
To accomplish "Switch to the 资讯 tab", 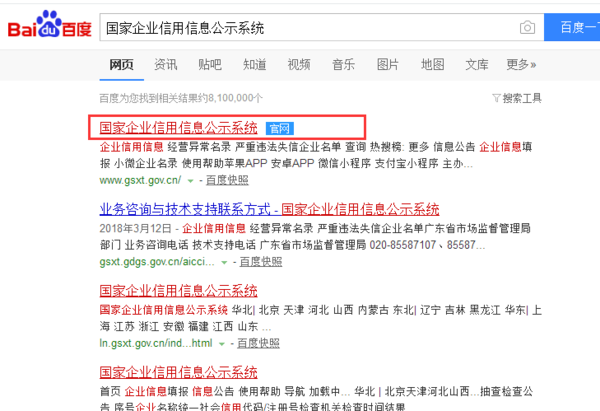I will [x=166, y=65].
